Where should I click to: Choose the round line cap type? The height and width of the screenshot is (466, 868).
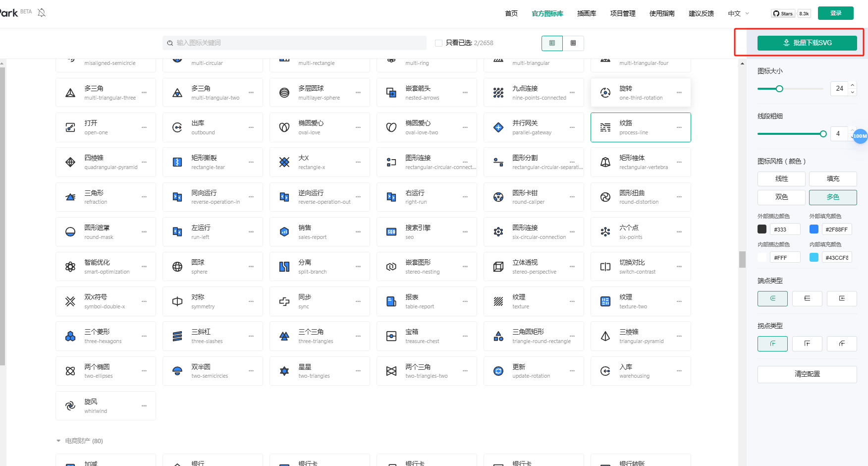(772, 298)
